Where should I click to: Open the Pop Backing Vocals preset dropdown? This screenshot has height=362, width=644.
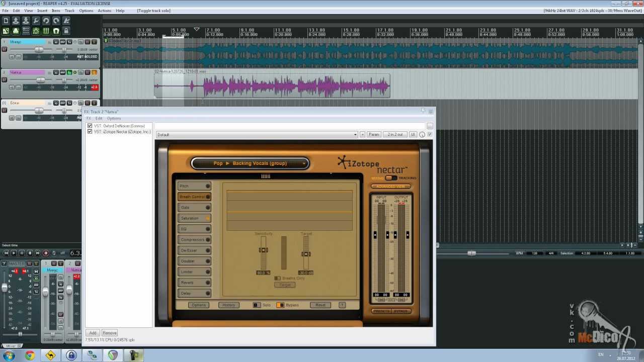(250, 163)
